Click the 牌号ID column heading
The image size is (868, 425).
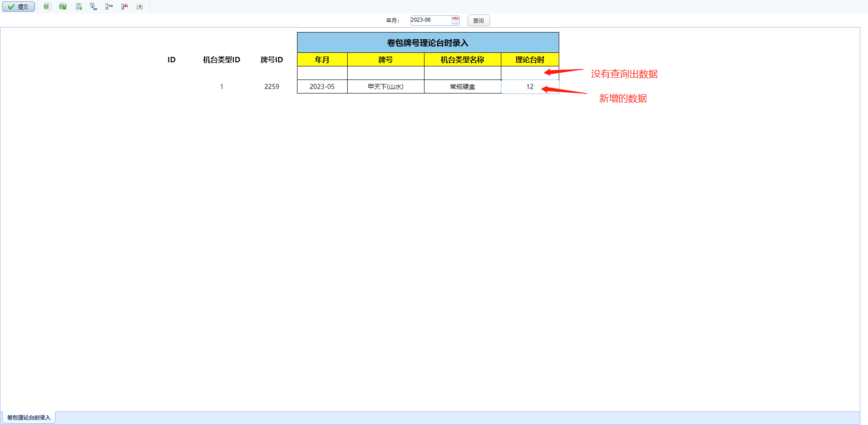pyautogui.click(x=272, y=60)
